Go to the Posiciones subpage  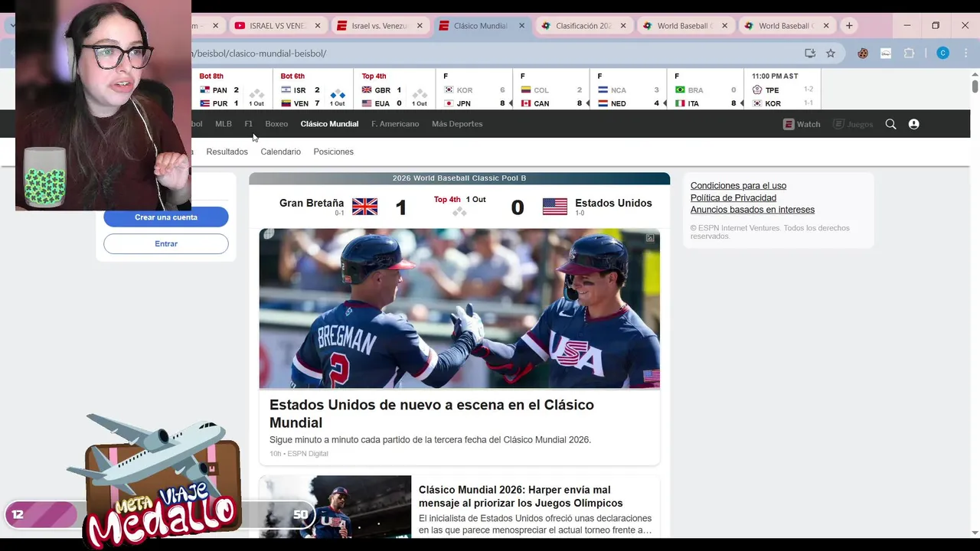point(333,152)
